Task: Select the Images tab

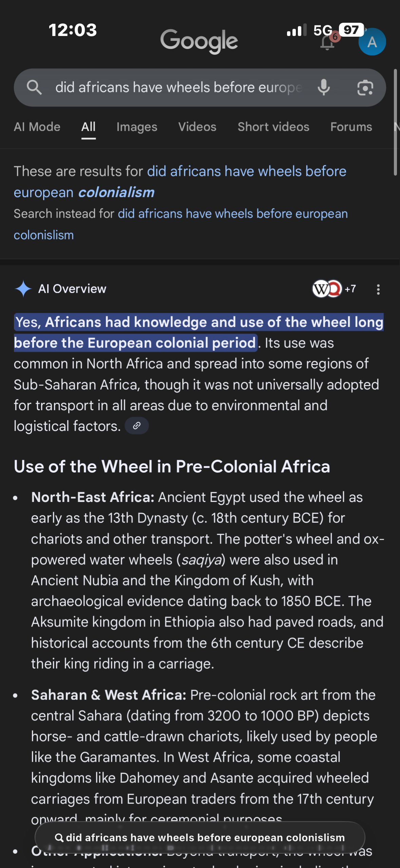Action: coord(137,127)
